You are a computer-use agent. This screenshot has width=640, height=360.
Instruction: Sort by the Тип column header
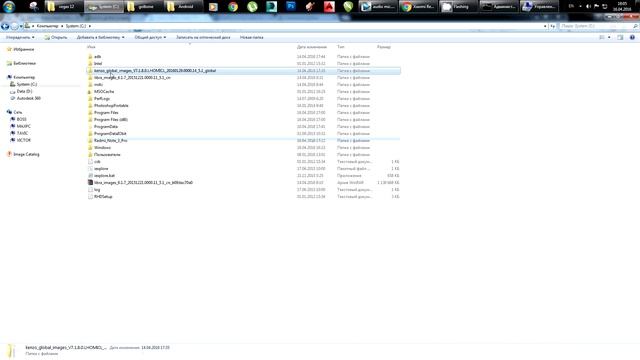coord(340,47)
